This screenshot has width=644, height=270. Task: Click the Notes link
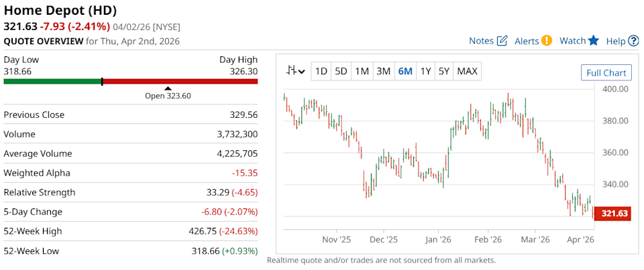coord(481,41)
